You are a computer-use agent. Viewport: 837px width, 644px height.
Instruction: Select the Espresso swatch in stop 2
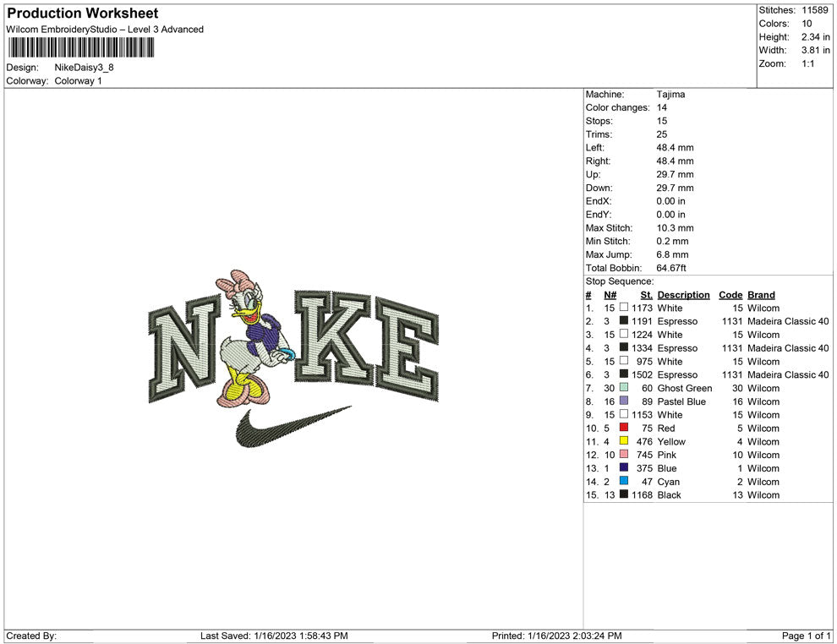pos(623,321)
